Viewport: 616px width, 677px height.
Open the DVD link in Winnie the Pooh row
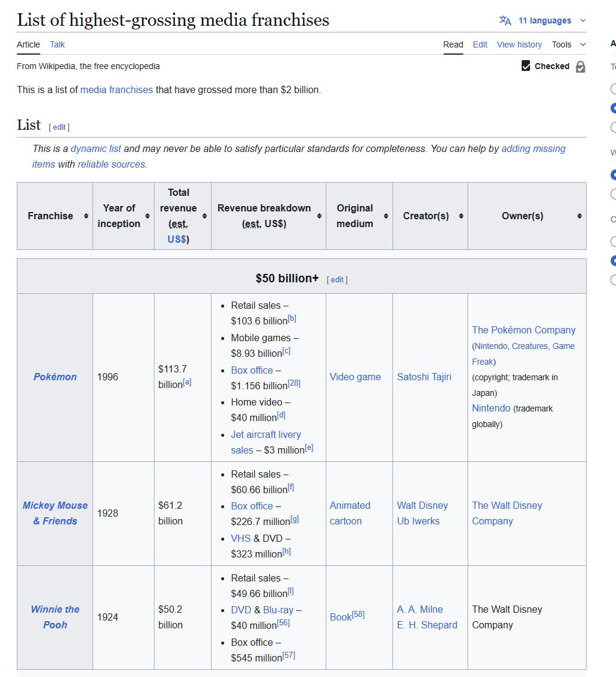click(241, 610)
